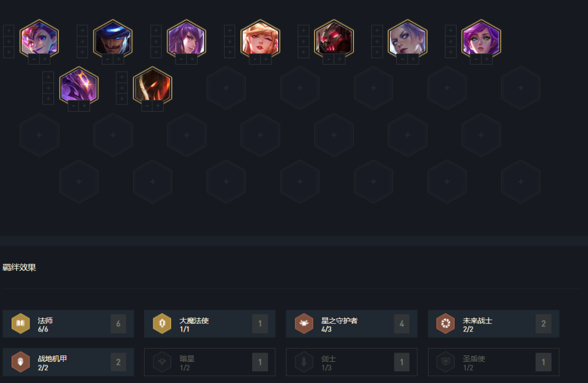Click the 战地机甲 trait hexagon icon

pos(21,362)
